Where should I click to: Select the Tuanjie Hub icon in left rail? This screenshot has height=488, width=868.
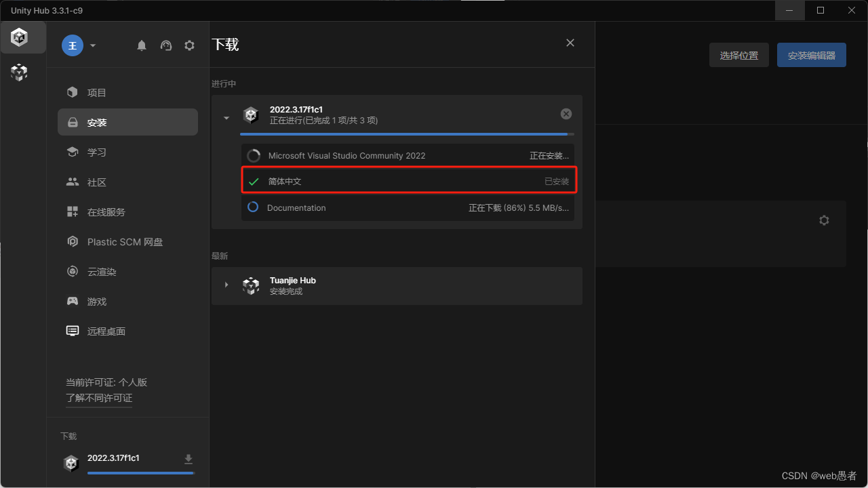click(x=20, y=72)
